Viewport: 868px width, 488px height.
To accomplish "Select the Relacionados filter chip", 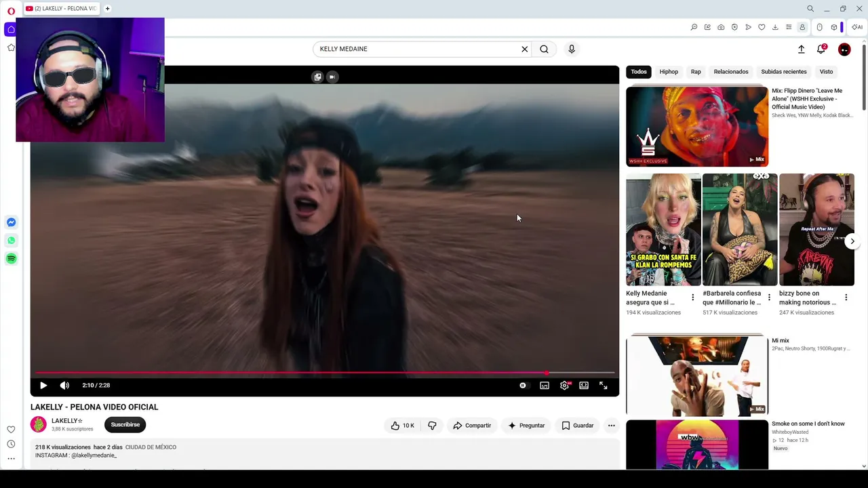I will click(731, 72).
